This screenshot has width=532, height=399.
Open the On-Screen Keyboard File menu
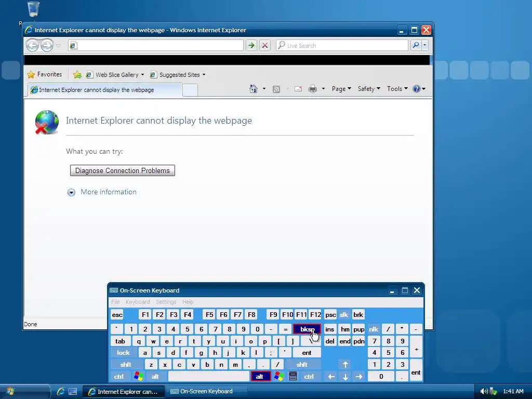pyautogui.click(x=115, y=302)
